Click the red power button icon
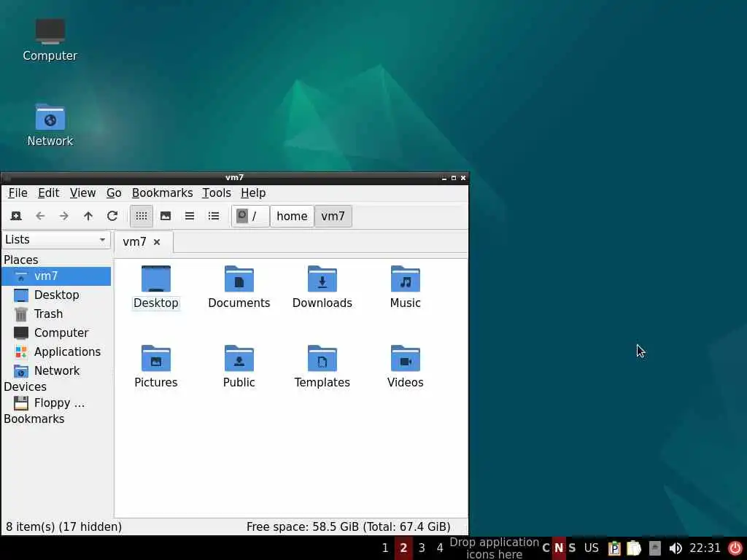Screen dimensions: 747x560 tap(735, 548)
